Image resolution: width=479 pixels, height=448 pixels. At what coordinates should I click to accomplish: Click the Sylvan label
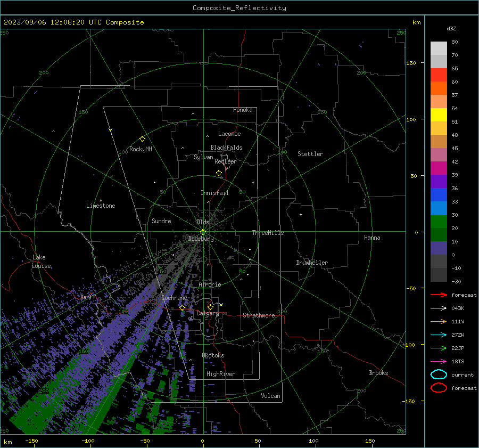(203, 157)
